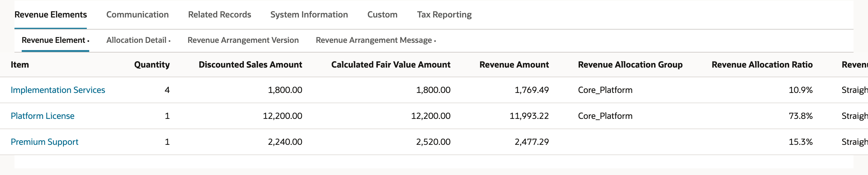Open the Platform License item link
Screen dimensions: 868x175
42,116
